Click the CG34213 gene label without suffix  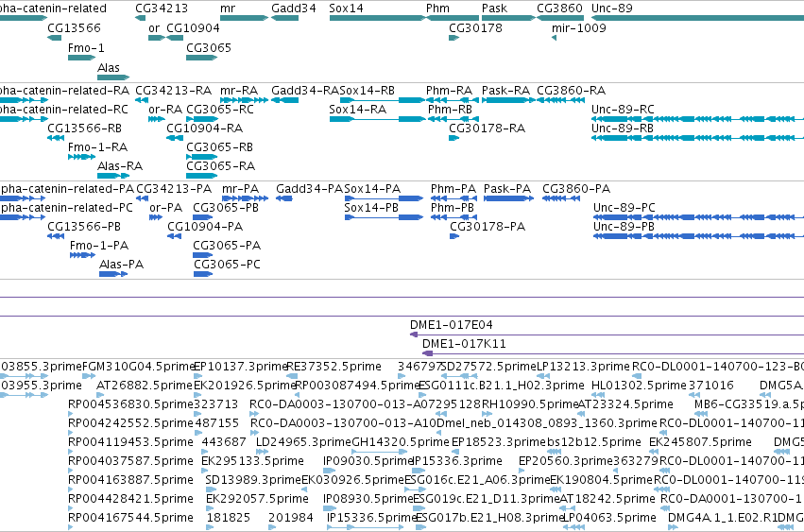[162, 9]
